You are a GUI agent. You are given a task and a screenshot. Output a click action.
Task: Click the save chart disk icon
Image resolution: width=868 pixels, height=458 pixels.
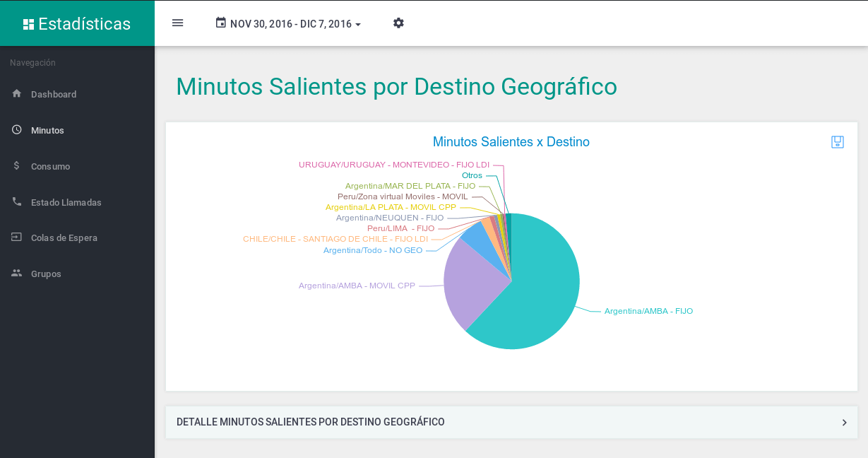[x=838, y=142]
